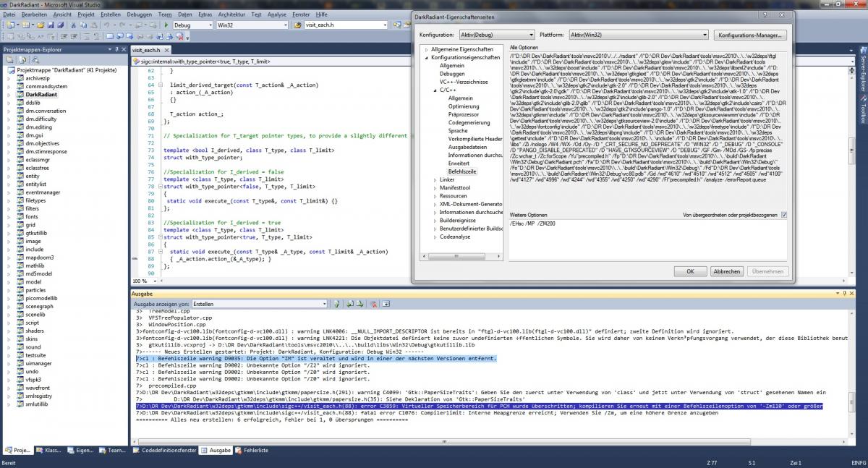
Task: Open the Win32 platform dropdown in toolbar
Action: 252,25
